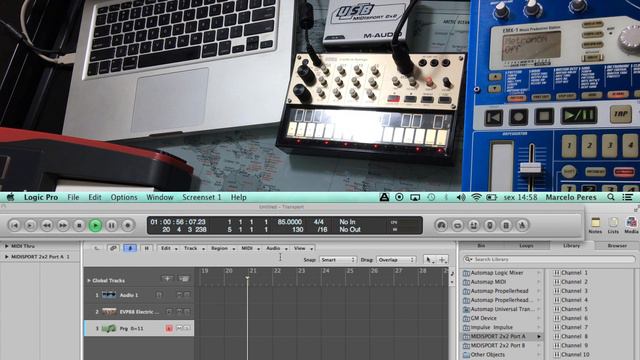Open the File menu in menu bar
Image resolution: width=640 pixels, height=360 pixels.
(73, 197)
